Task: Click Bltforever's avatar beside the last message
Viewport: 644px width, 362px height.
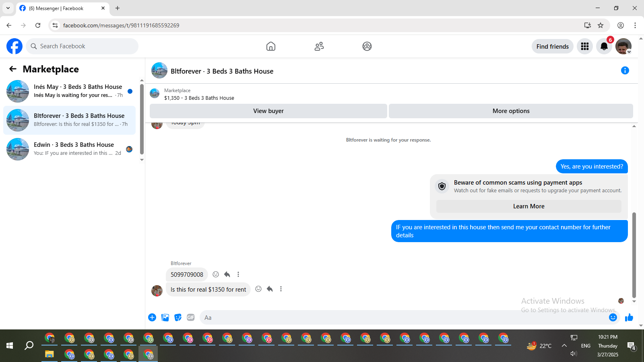Action: tap(157, 290)
